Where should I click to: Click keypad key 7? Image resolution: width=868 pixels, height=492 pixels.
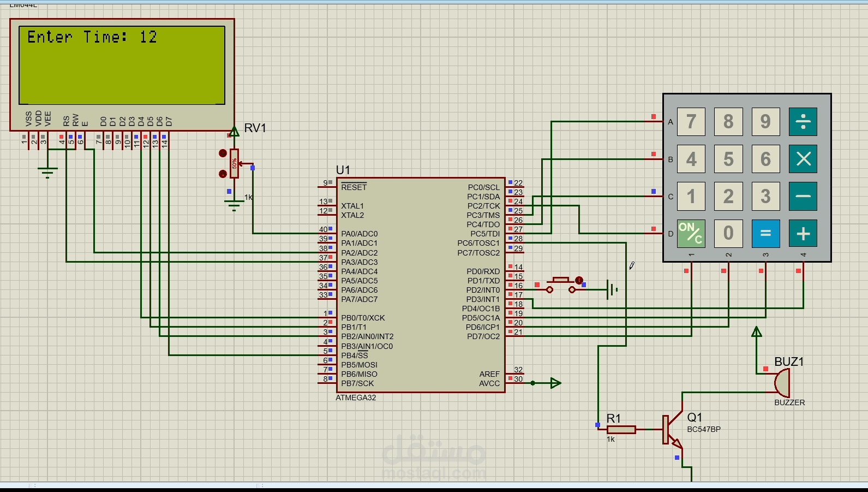point(691,121)
